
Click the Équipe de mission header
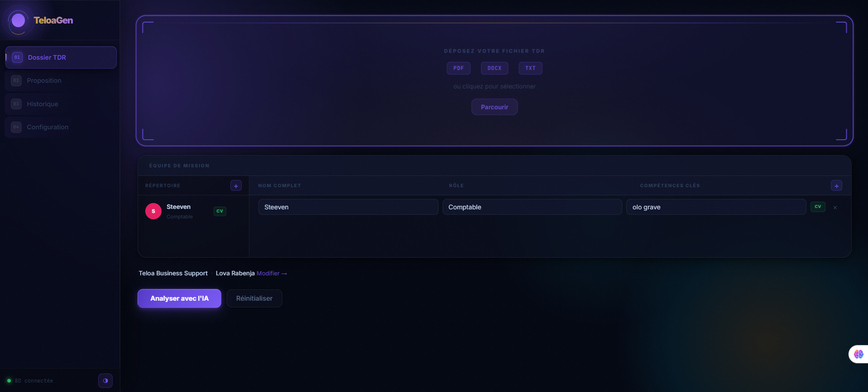179,166
